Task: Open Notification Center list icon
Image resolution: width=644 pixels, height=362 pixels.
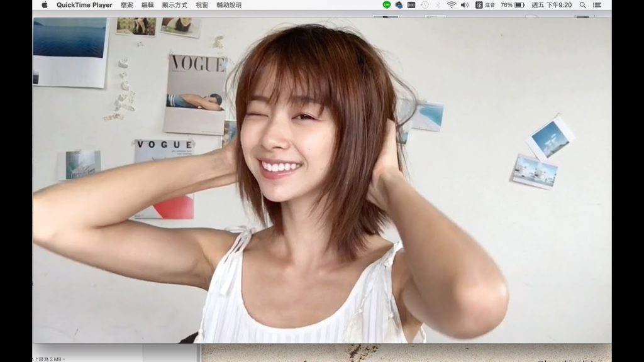Action: coord(597,5)
